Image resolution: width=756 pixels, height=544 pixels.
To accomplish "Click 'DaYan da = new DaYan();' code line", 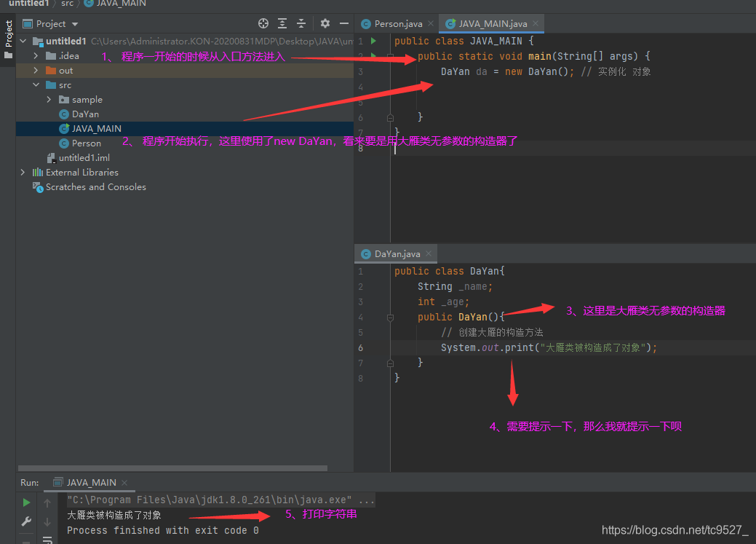I will [x=507, y=71].
